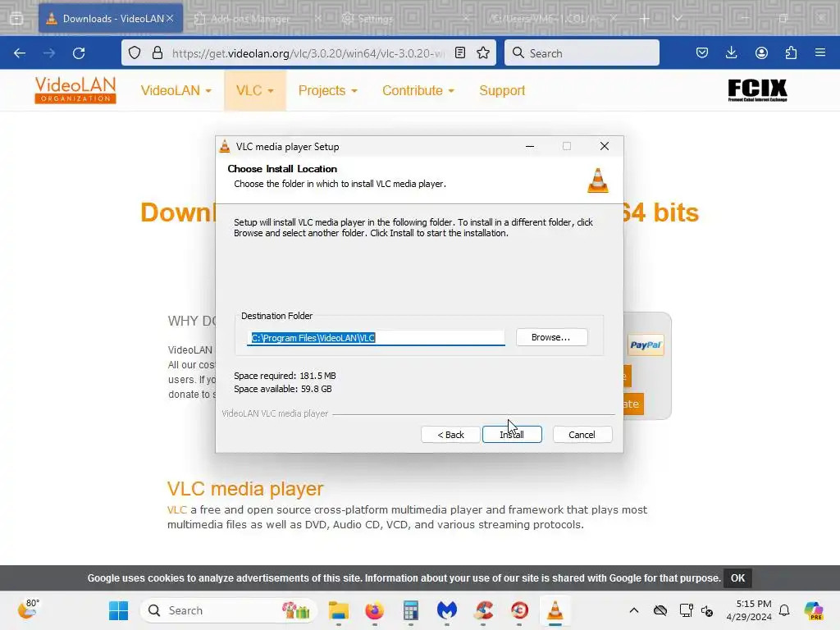Click Browse... to choose a destination folder

(x=551, y=337)
